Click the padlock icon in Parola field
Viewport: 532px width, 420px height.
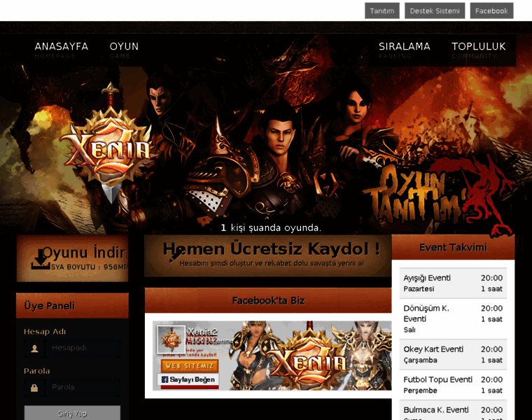34,388
